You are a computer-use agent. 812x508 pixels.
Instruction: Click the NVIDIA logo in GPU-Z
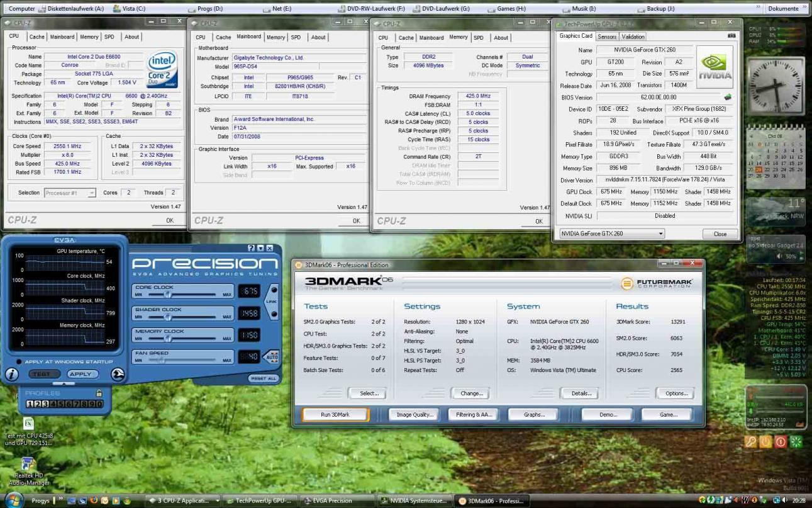[x=716, y=66]
